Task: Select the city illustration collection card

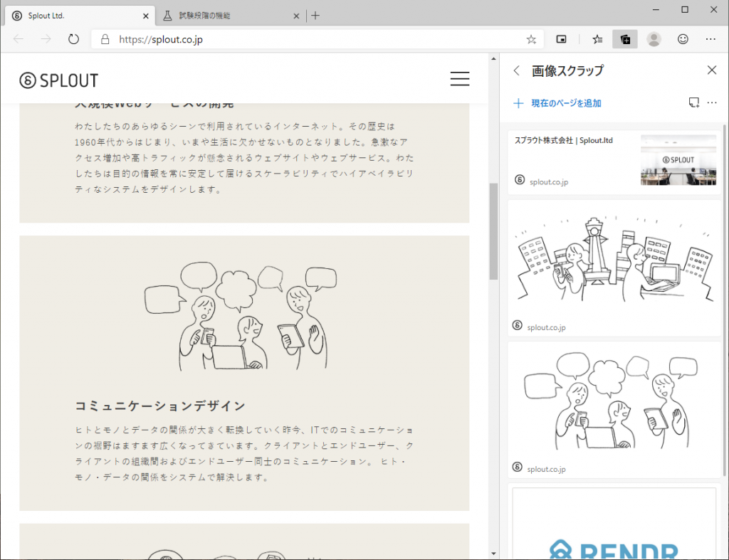Action: [614, 268]
